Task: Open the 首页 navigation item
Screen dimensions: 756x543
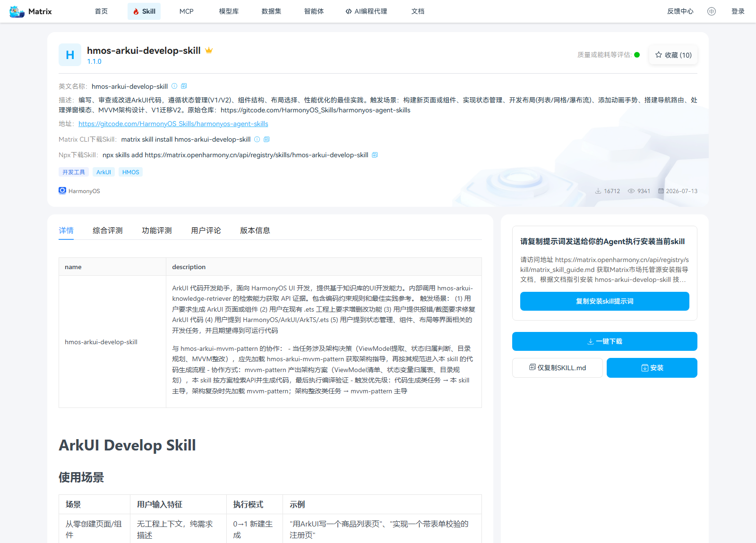Action: 101,11
